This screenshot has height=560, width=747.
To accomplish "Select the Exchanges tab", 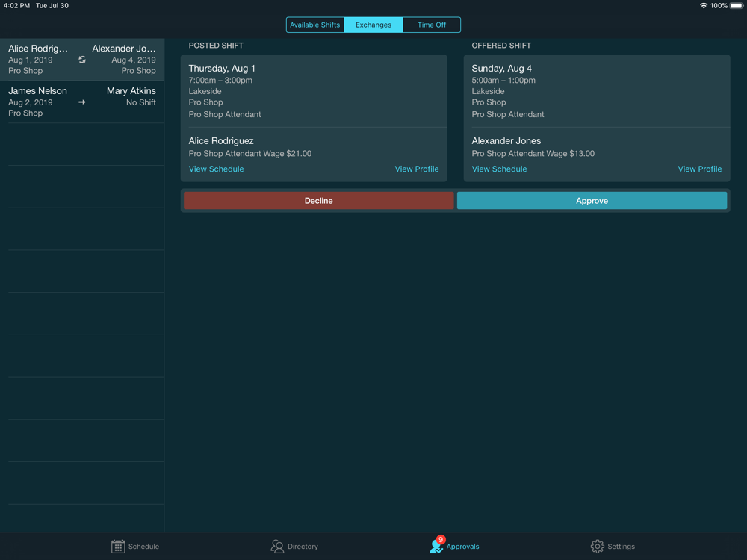I will [x=373, y=25].
